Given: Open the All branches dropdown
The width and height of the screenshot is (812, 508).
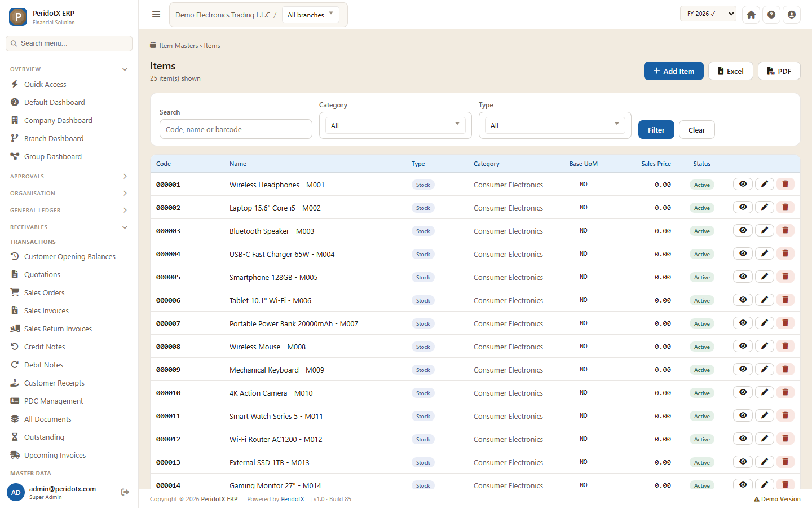Looking at the screenshot, I should click(310, 15).
